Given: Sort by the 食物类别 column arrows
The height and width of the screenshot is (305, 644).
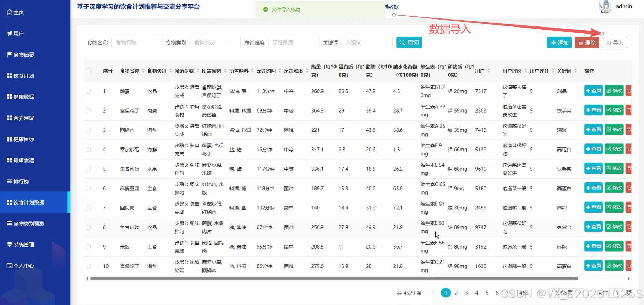Looking at the screenshot, I should [x=170, y=71].
